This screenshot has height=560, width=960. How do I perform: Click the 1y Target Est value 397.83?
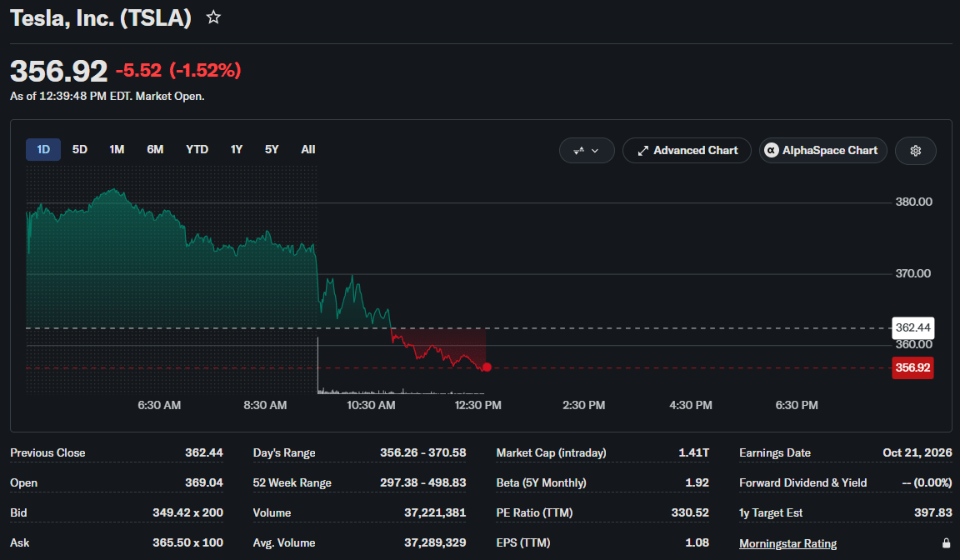click(x=933, y=512)
